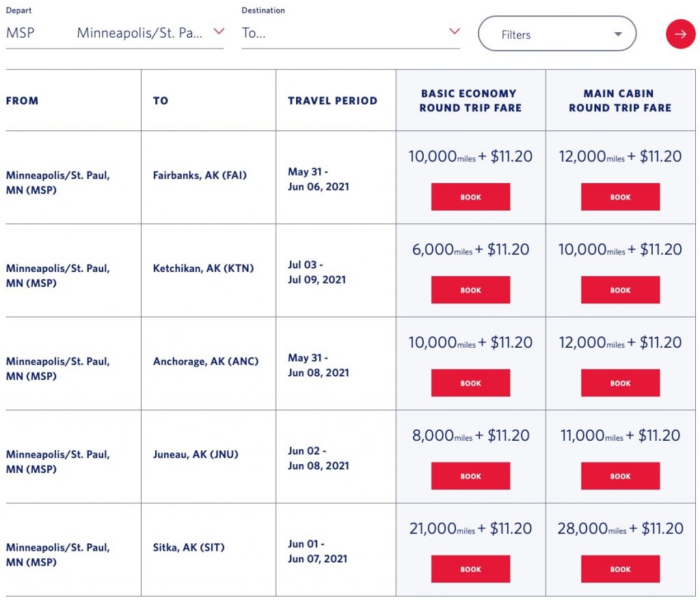This screenshot has height=600, width=700.
Task: Book Ketchikan Basic Economy 6,000 miles fare
Action: point(470,290)
